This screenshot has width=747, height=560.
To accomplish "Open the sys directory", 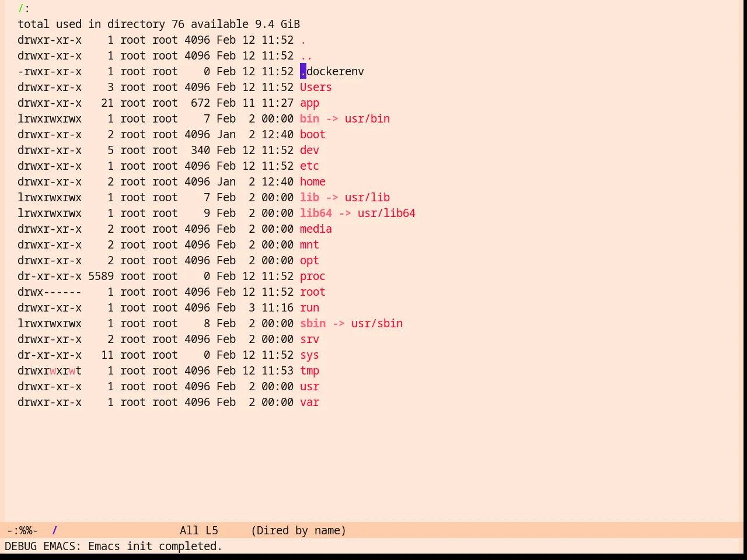I will point(309,355).
